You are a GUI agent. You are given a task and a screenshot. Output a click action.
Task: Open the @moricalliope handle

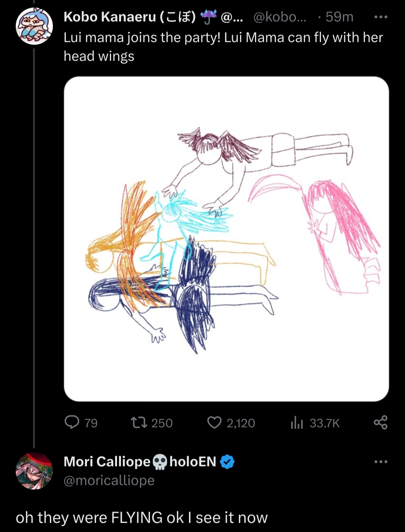109,480
